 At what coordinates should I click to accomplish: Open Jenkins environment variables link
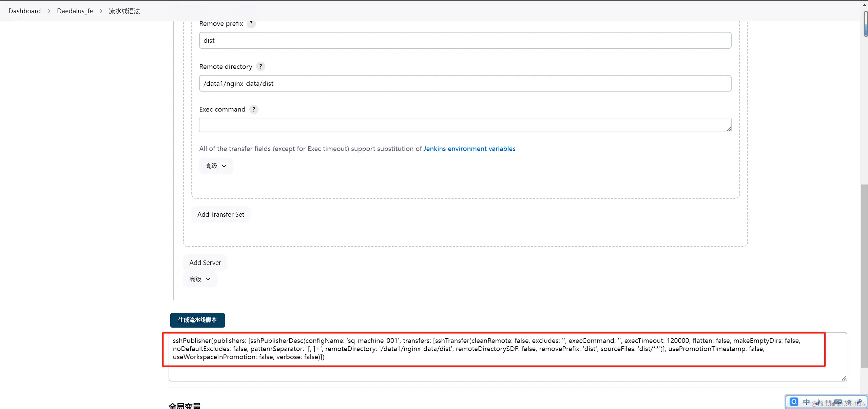469,149
